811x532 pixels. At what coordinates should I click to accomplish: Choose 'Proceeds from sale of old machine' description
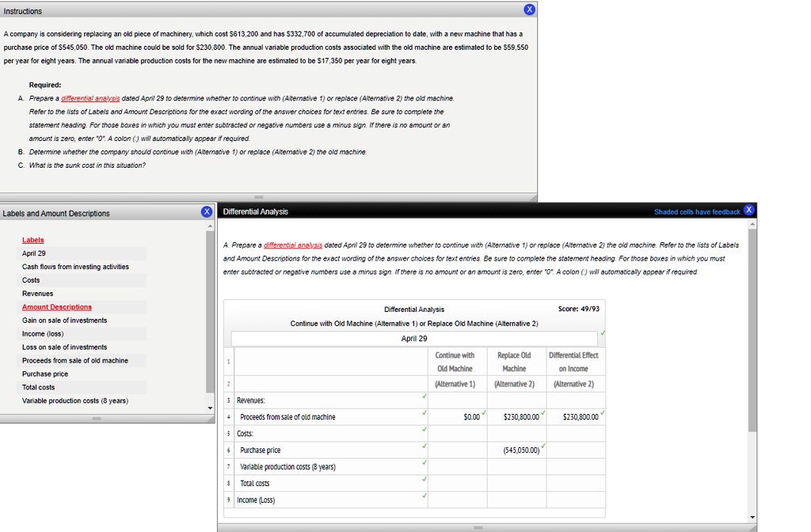pyautogui.click(x=74, y=360)
